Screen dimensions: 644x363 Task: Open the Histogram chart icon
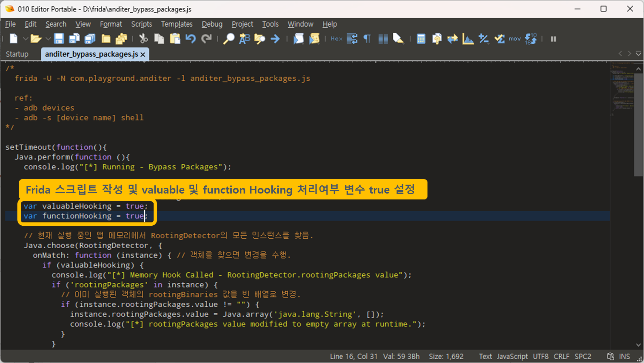click(x=468, y=38)
